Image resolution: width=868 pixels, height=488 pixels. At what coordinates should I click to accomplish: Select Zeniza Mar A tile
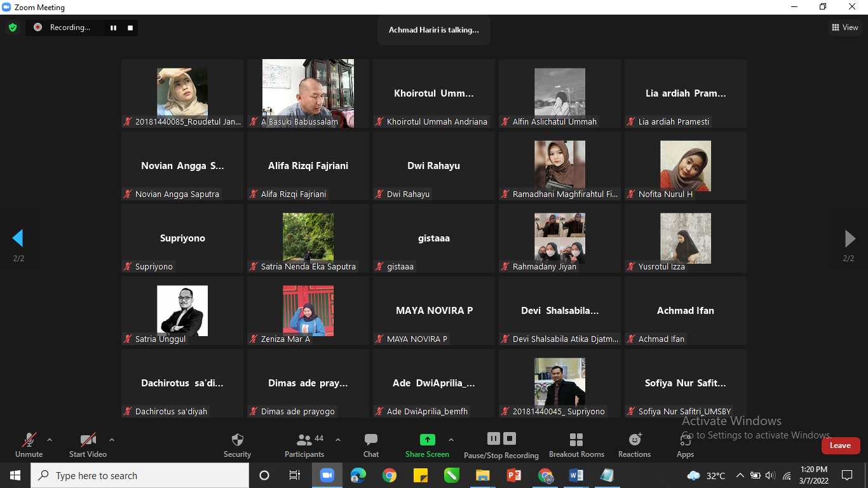(x=308, y=311)
